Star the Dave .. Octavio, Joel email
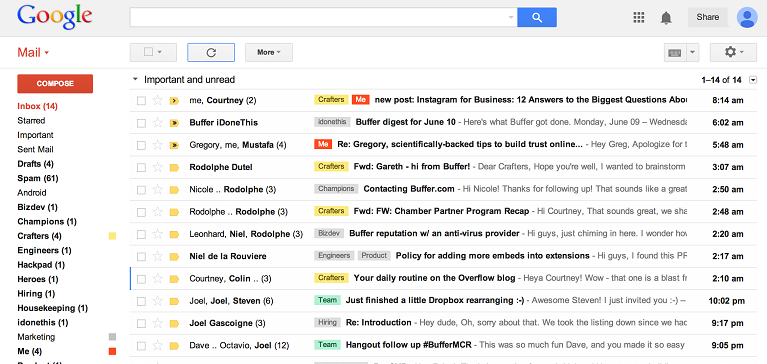This screenshot has width=767, height=364. tap(158, 345)
